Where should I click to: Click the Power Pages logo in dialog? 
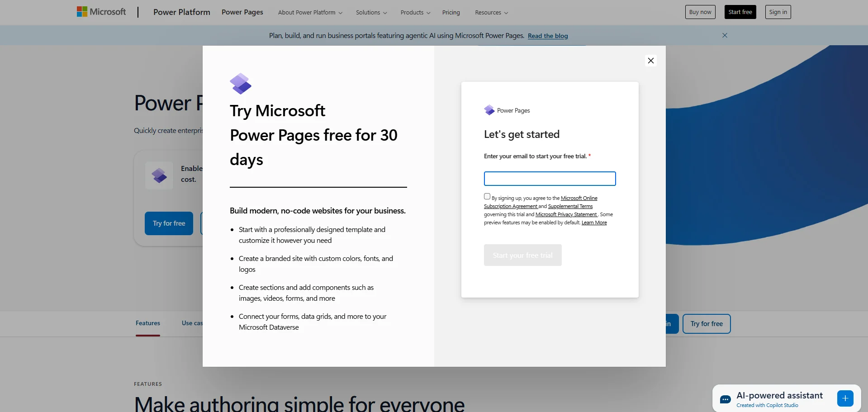pyautogui.click(x=241, y=84)
